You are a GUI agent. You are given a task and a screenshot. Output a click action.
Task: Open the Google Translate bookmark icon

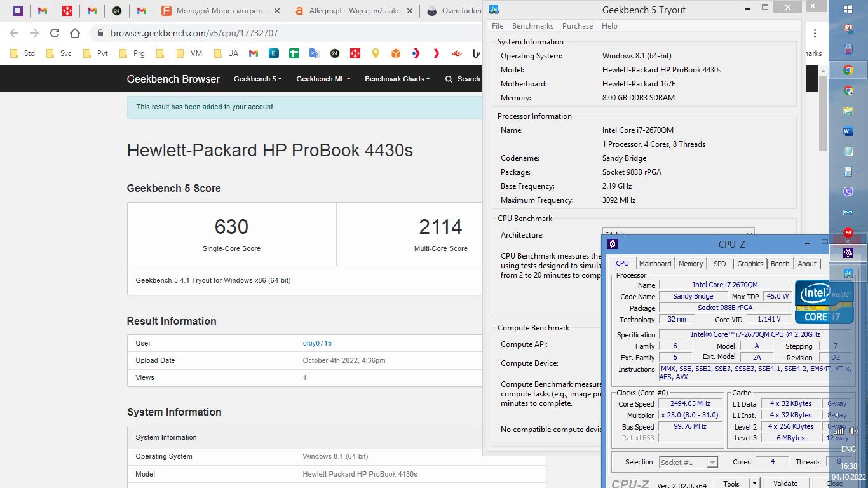click(x=315, y=53)
